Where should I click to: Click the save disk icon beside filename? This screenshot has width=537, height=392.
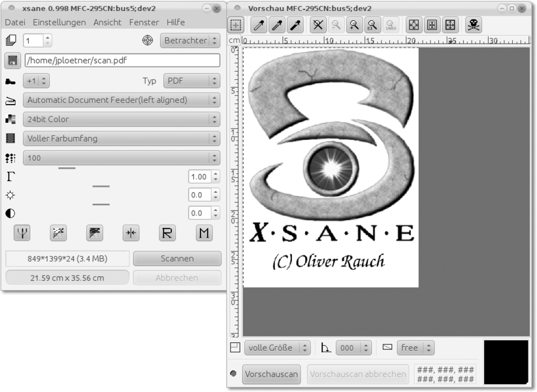[x=12, y=60]
